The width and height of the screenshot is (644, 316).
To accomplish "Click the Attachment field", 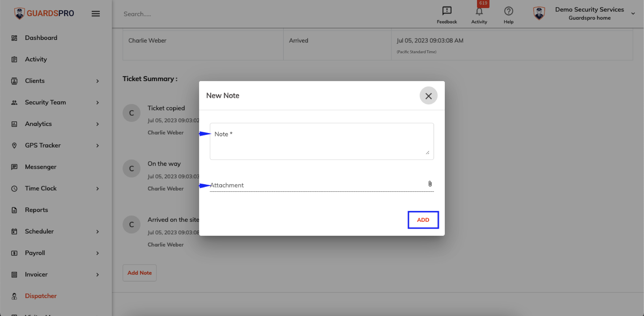I will point(322,185).
